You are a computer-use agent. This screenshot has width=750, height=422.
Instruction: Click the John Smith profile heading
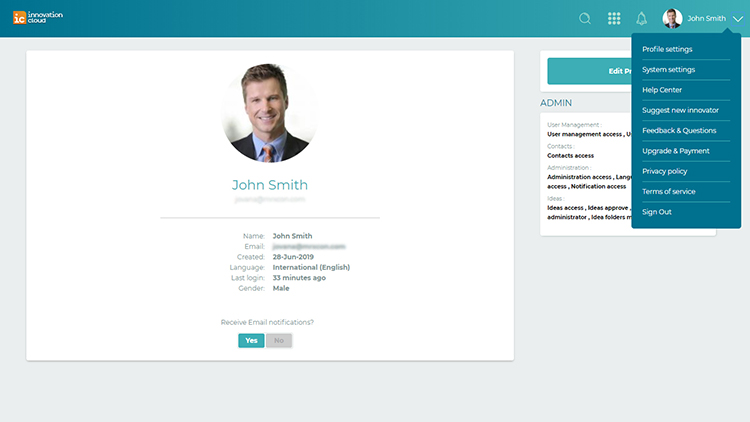click(x=270, y=185)
